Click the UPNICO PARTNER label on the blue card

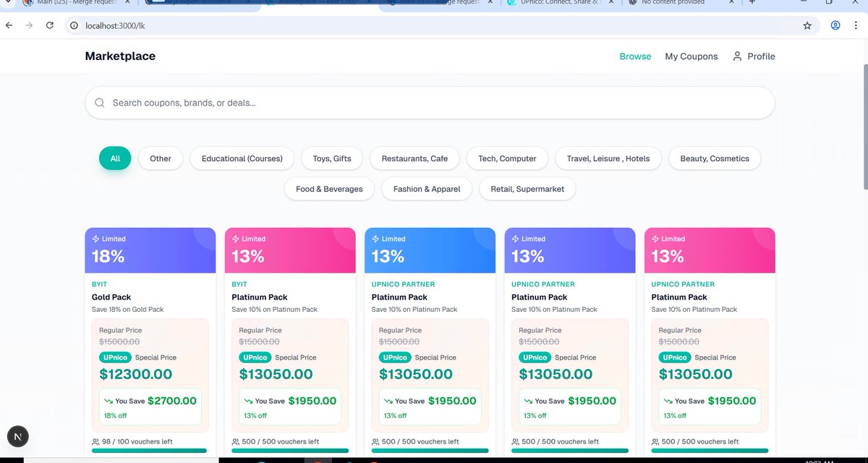click(x=404, y=284)
